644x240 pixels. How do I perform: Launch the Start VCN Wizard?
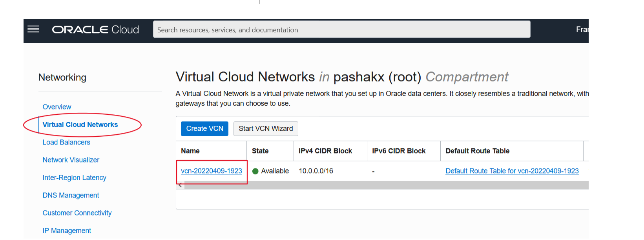coord(266,129)
